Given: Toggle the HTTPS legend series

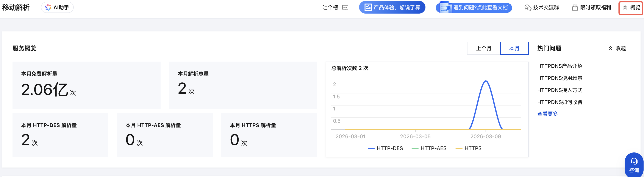Looking at the screenshot, I should 469,148.
